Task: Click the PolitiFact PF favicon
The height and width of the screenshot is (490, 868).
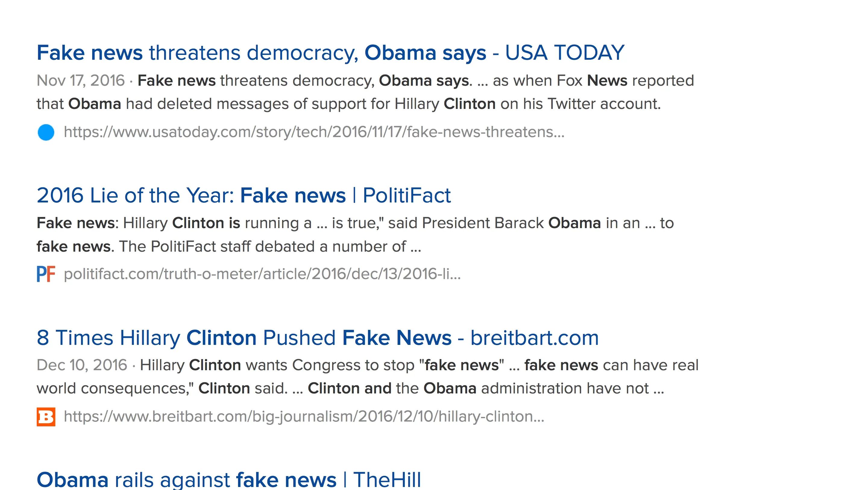Action: tap(46, 274)
